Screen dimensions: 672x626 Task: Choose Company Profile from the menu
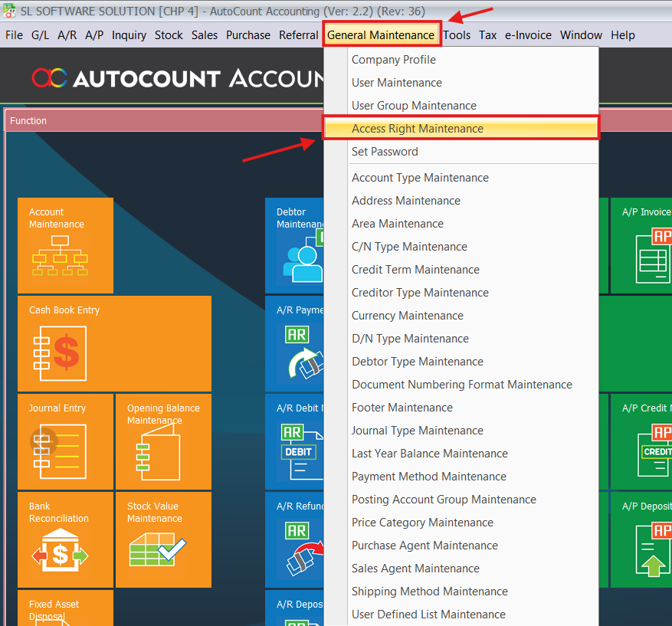[x=394, y=60]
